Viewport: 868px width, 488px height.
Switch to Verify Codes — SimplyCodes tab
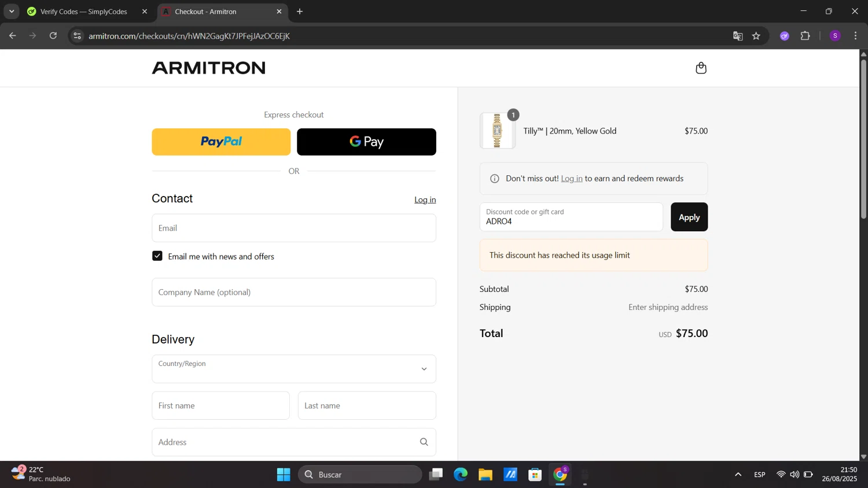pos(84,12)
